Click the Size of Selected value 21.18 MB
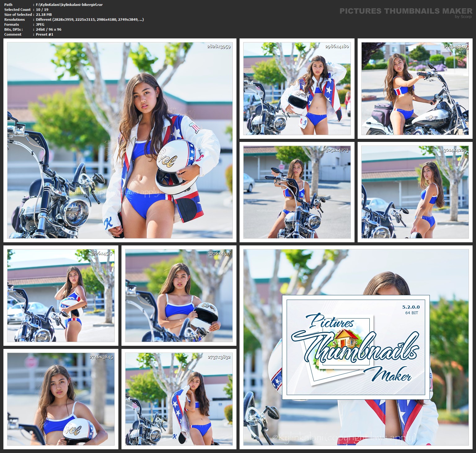 pyautogui.click(x=44, y=15)
